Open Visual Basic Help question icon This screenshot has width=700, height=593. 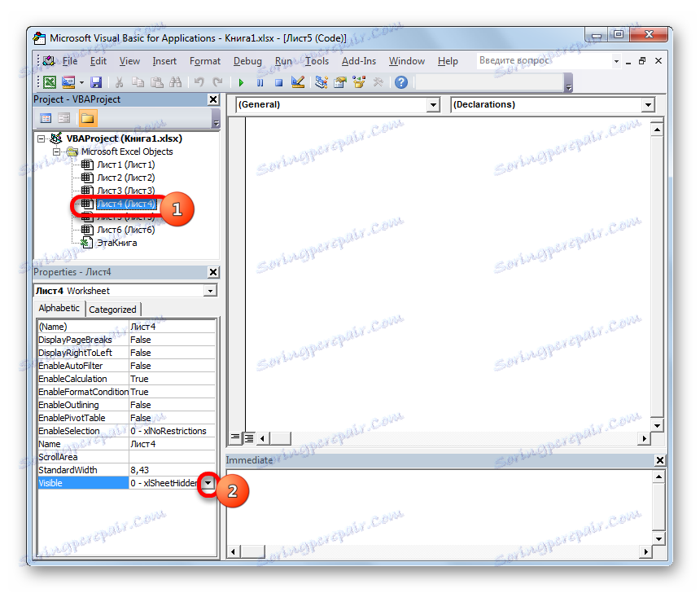coord(401,82)
